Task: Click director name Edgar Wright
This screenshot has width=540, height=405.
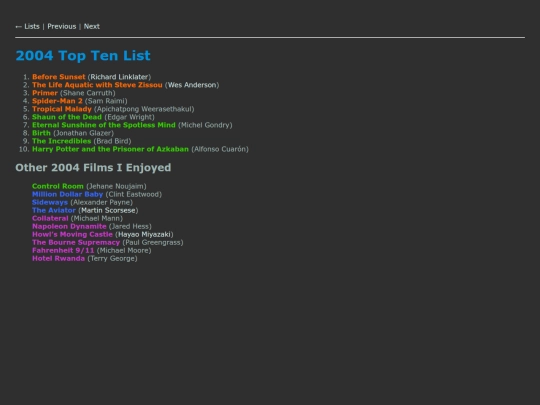Action: (x=129, y=117)
